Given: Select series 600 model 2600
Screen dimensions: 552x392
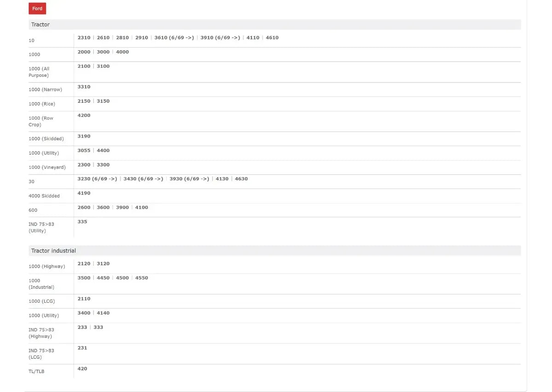Looking at the screenshot, I should pyautogui.click(x=84, y=208).
